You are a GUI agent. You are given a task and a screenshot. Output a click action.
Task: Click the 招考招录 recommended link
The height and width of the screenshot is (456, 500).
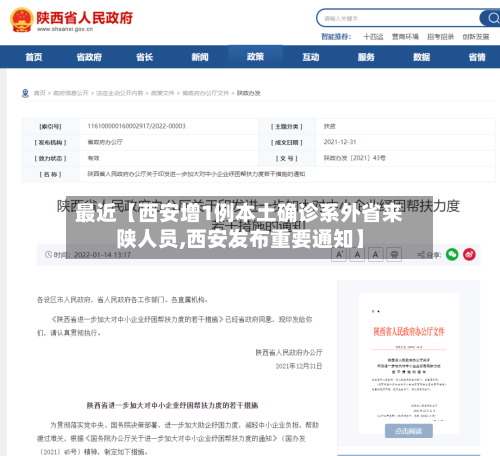(x=440, y=37)
